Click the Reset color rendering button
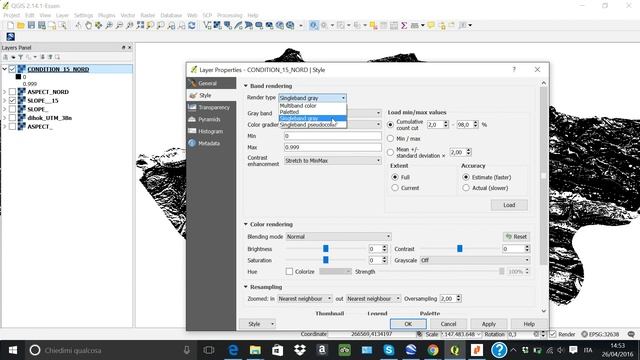Image resolution: width=640 pixels, height=360 pixels. (516, 237)
